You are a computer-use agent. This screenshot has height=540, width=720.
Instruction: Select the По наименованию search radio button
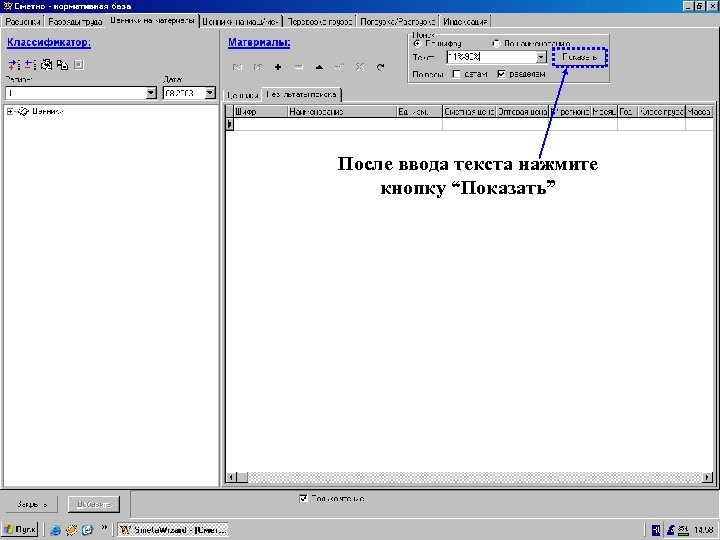tap(496, 44)
